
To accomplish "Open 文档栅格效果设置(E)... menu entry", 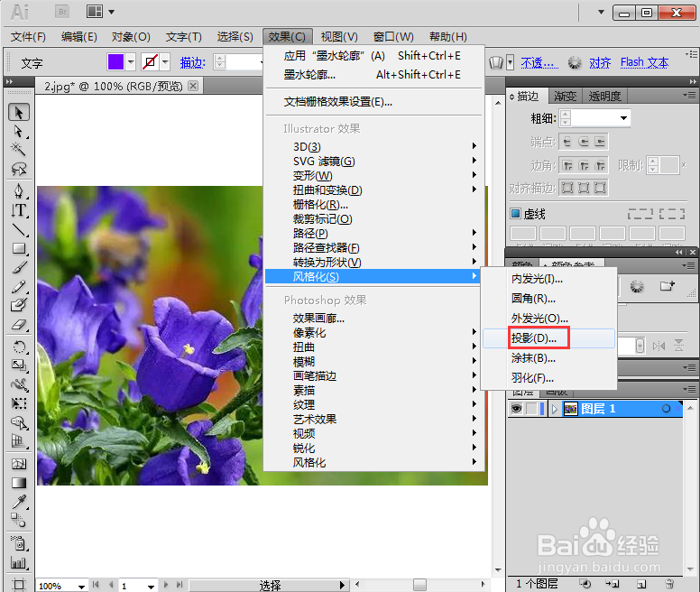I will pyautogui.click(x=373, y=102).
